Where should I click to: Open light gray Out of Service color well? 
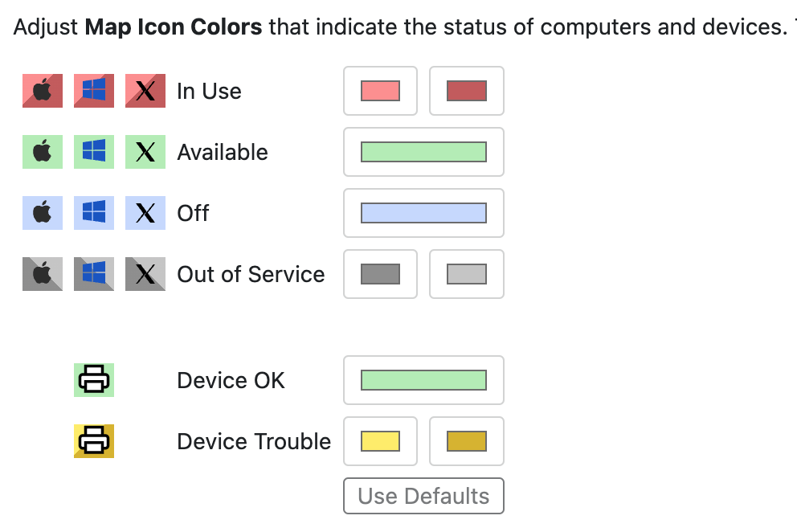point(467,274)
